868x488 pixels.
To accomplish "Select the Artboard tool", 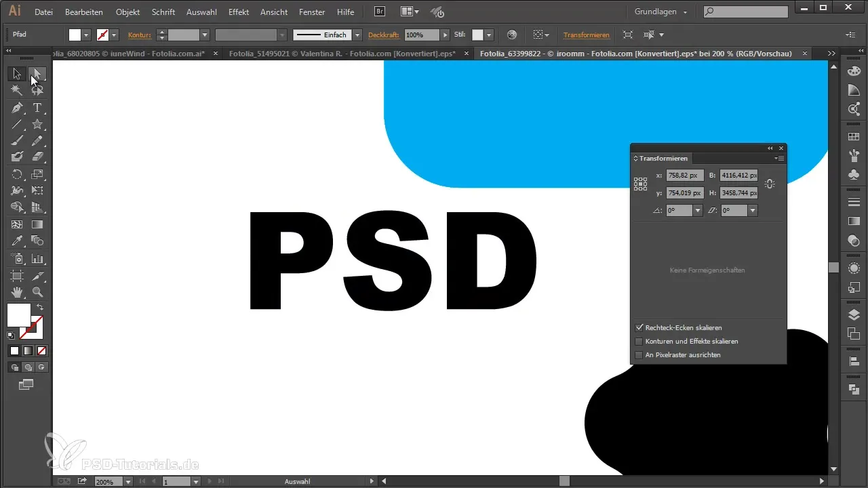I will coord(17,276).
